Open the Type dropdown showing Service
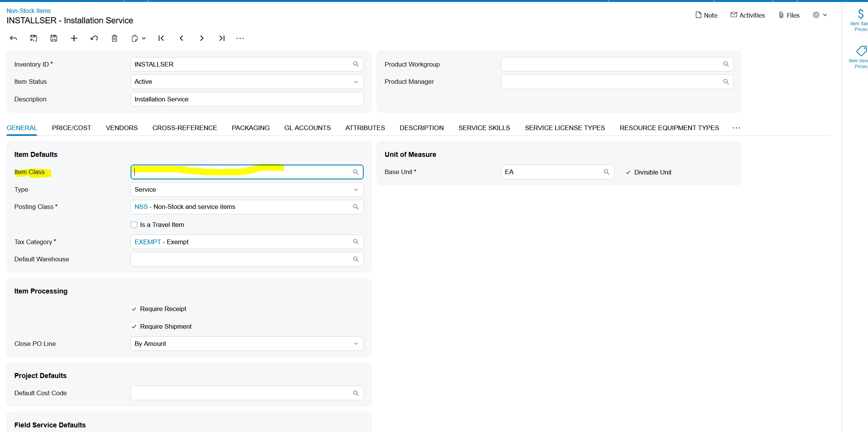Image resolution: width=868 pixels, height=432 pixels. [x=356, y=190]
